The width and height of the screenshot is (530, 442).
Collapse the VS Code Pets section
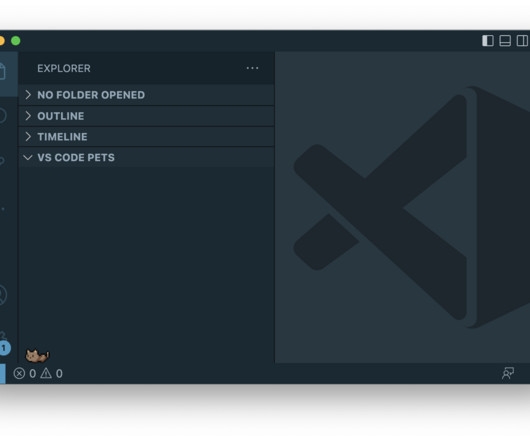pyautogui.click(x=146, y=157)
